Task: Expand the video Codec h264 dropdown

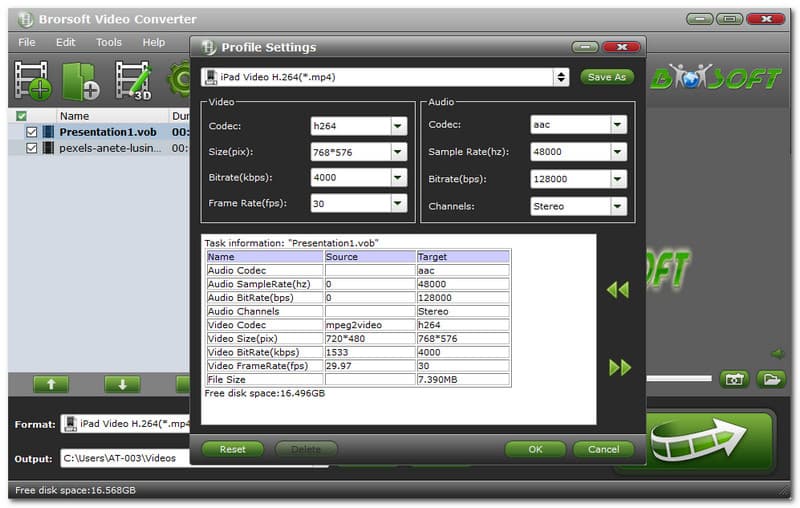Action: (x=398, y=126)
